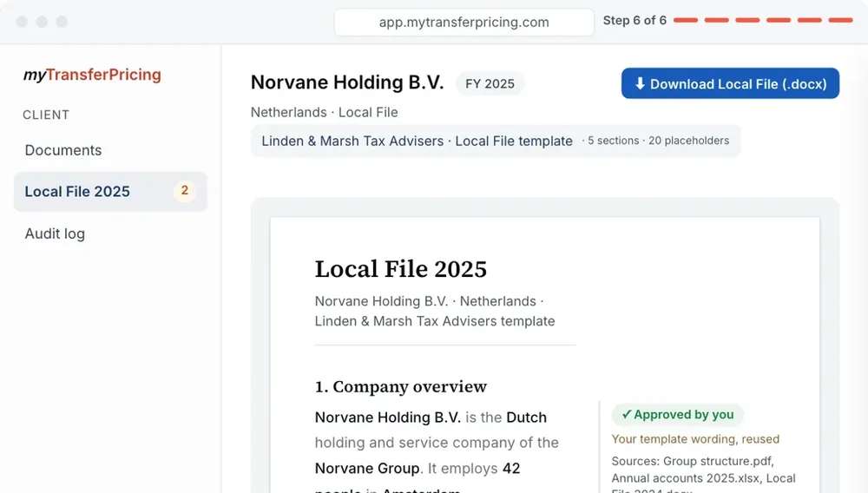Click the bold Norvane Group text
Screen dimensions: 868x493
[367, 468]
